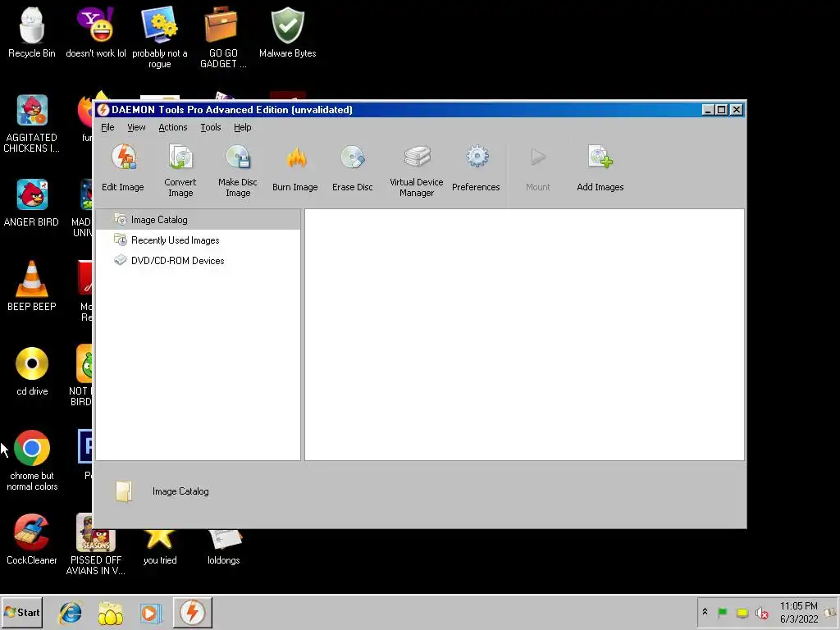Select PISSED OFF AVIANS desktop icon
This screenshot has height=630, width=840.
tap(96, 545)
